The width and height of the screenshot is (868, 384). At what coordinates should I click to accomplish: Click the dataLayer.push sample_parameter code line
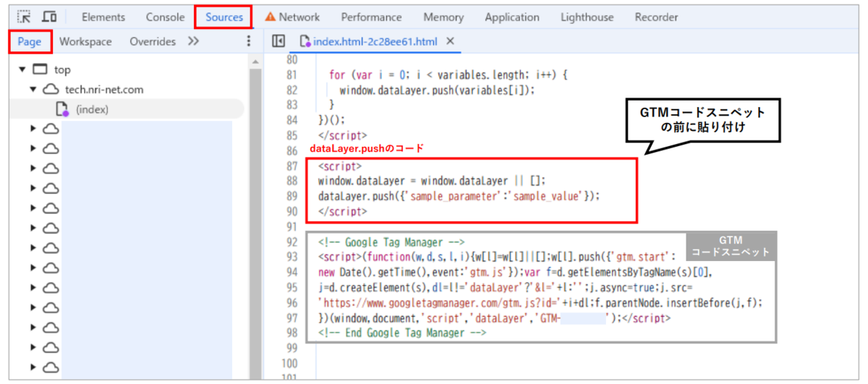coord(459,195)
